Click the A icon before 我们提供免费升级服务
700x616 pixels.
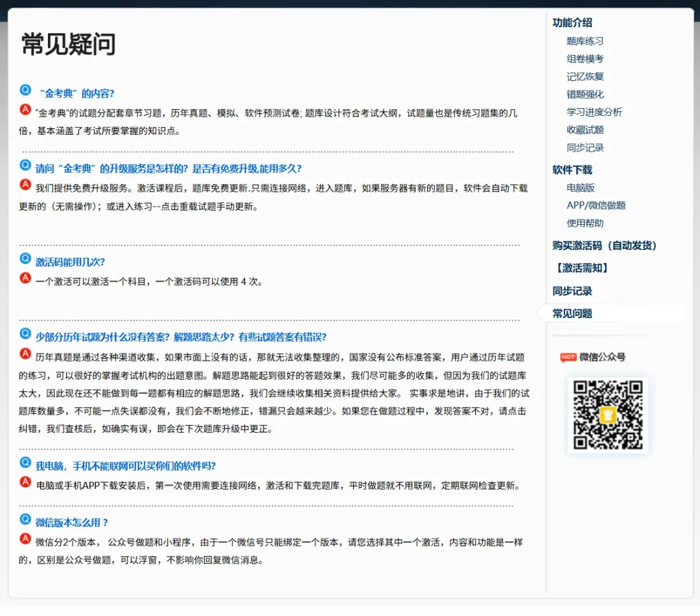[25, 184]
